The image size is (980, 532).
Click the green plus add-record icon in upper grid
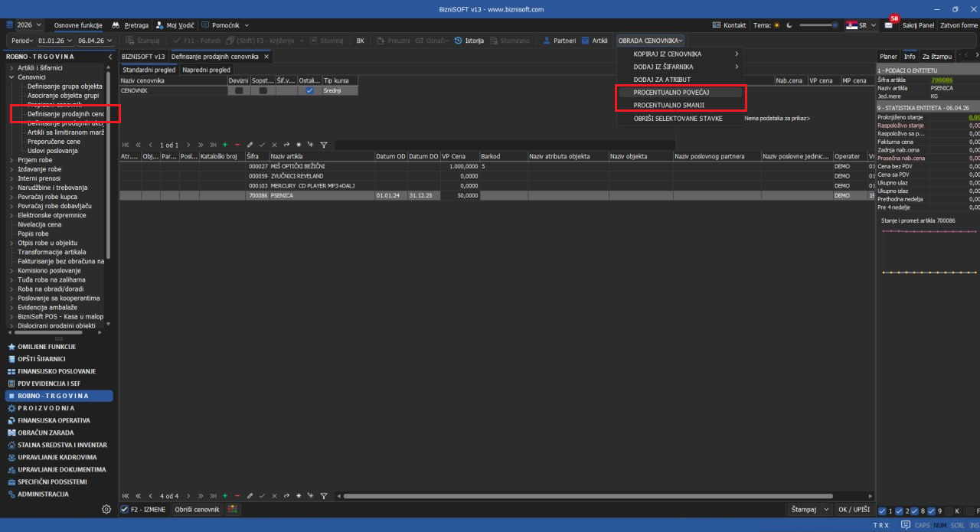tap(225, 145)
